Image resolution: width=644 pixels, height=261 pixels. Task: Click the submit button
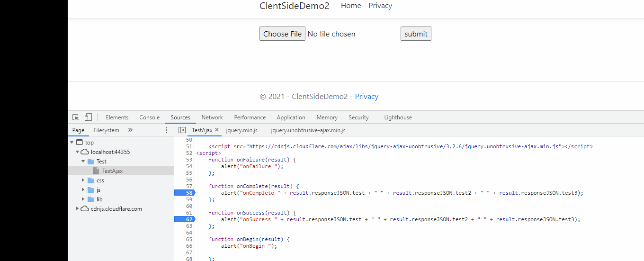tap(416, 34)
